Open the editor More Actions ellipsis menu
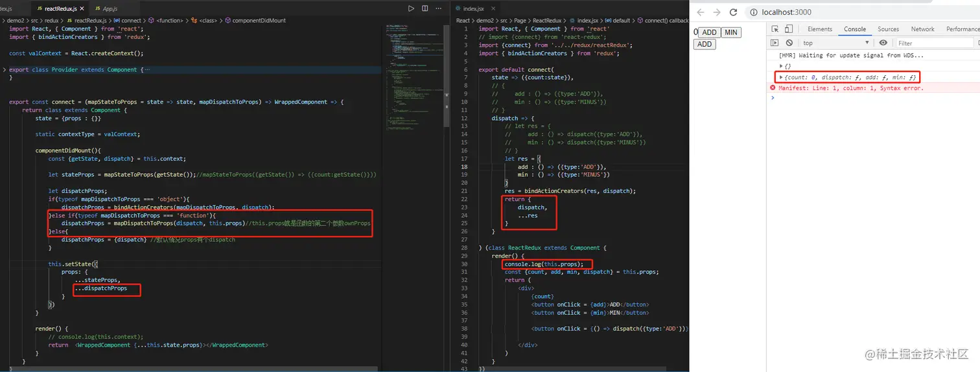The height and width of the screenshot is (372, 980). pyautogui.click(x=439, y=8)
